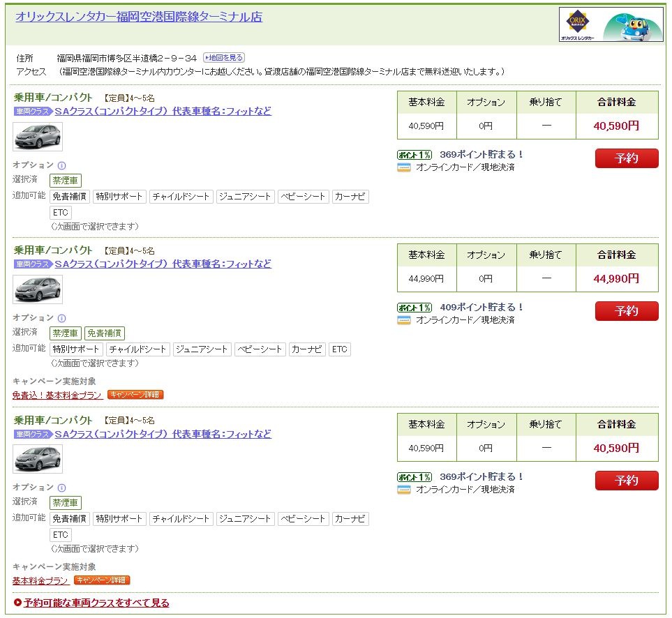Click the ポイント1% badge beside 409ポイント
The height and width of the screenshot is (618, 672).
pos(415,308)
